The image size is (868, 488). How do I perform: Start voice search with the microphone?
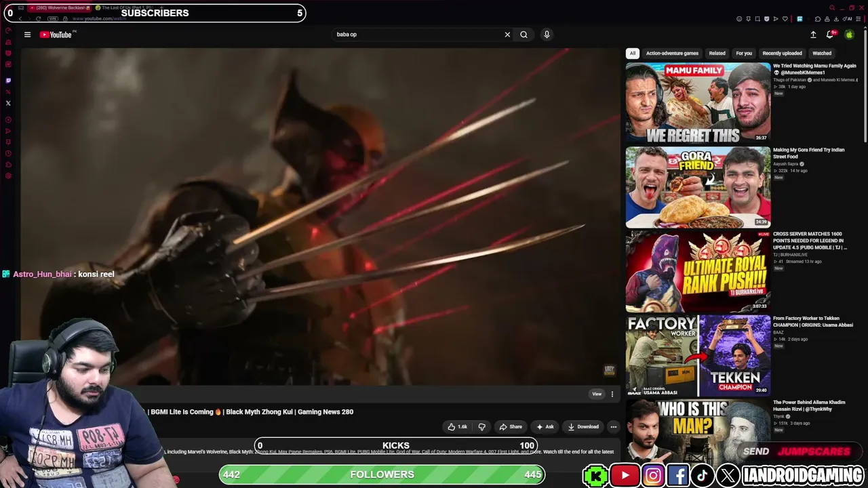(x=547, y=35)
